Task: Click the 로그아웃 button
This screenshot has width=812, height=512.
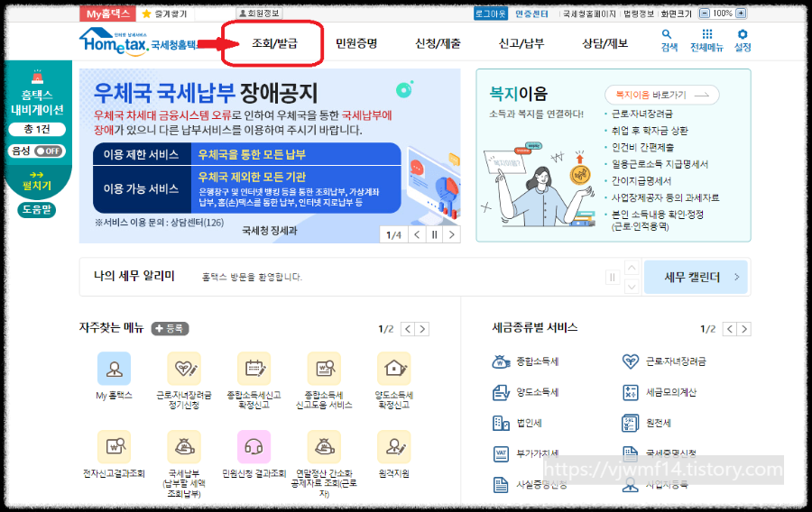Action: coord(491,14)
